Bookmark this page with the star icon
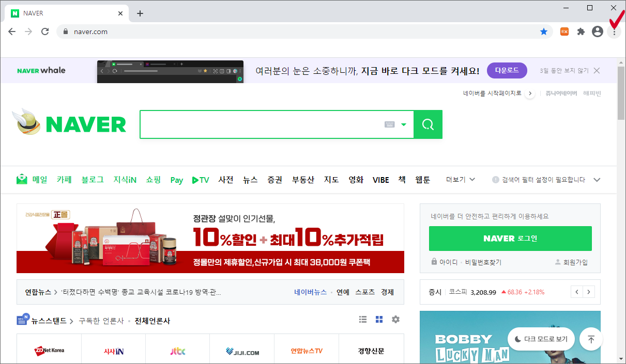The image size is (626, 364). [544, 31]
